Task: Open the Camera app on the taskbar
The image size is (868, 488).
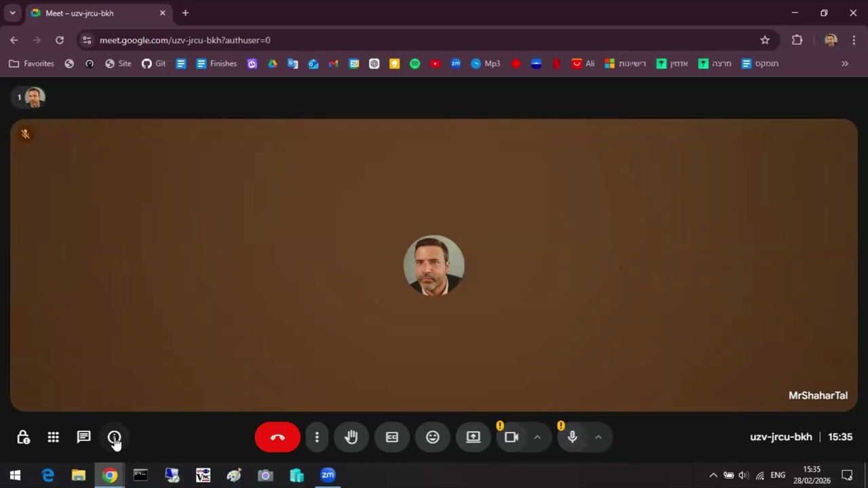Action: [x=266, y=475]
